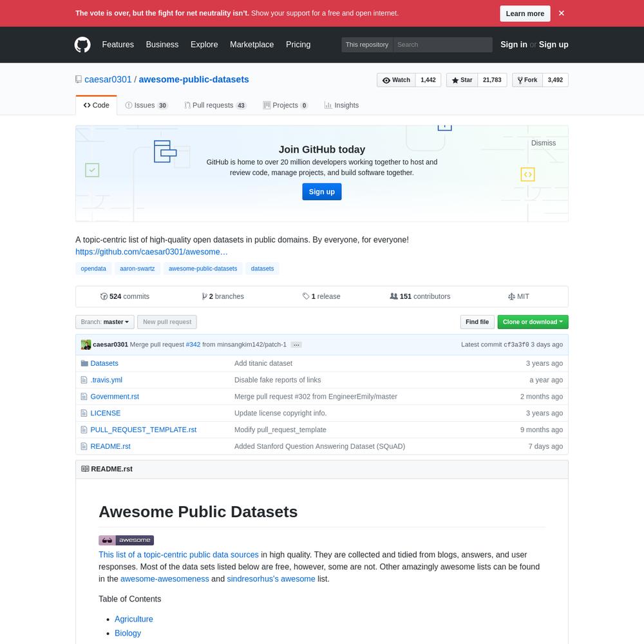This screenshot has height=644, width=644.
Task: Click the Watch button
Action: pyautogui.click(x=396, y=80)
